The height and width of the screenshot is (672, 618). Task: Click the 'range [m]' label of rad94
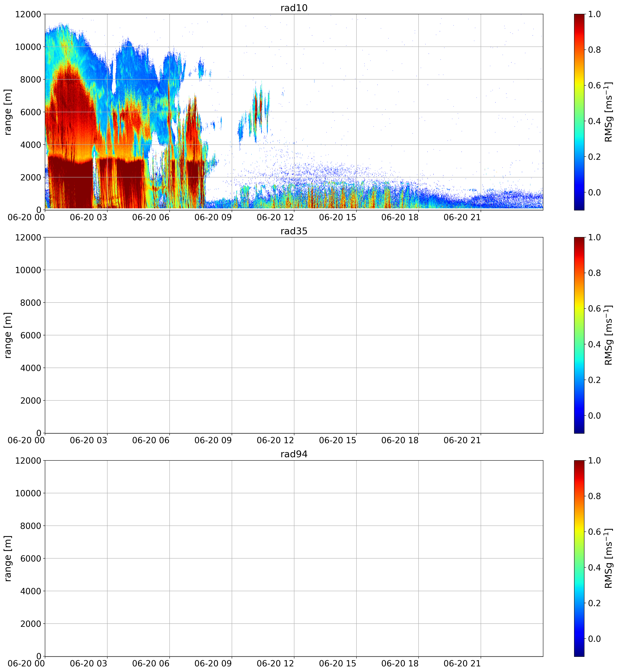(8, 558)
